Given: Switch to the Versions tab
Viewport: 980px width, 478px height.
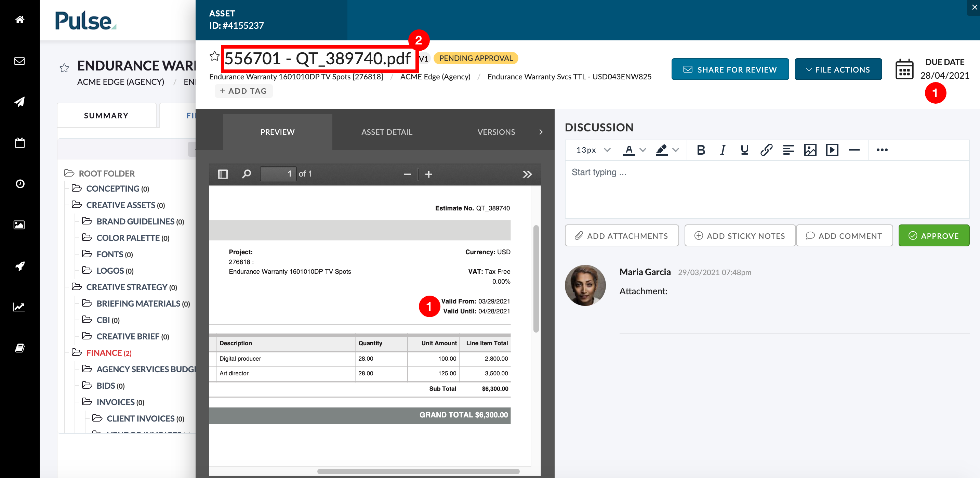Looking at the screenshot, I should click(x=496, y=132).
